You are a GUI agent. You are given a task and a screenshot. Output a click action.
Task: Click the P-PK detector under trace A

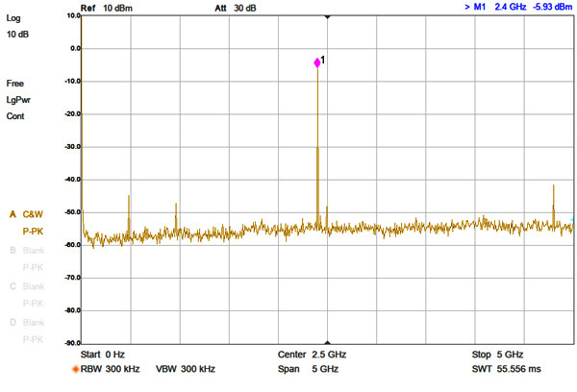(33, 232)
